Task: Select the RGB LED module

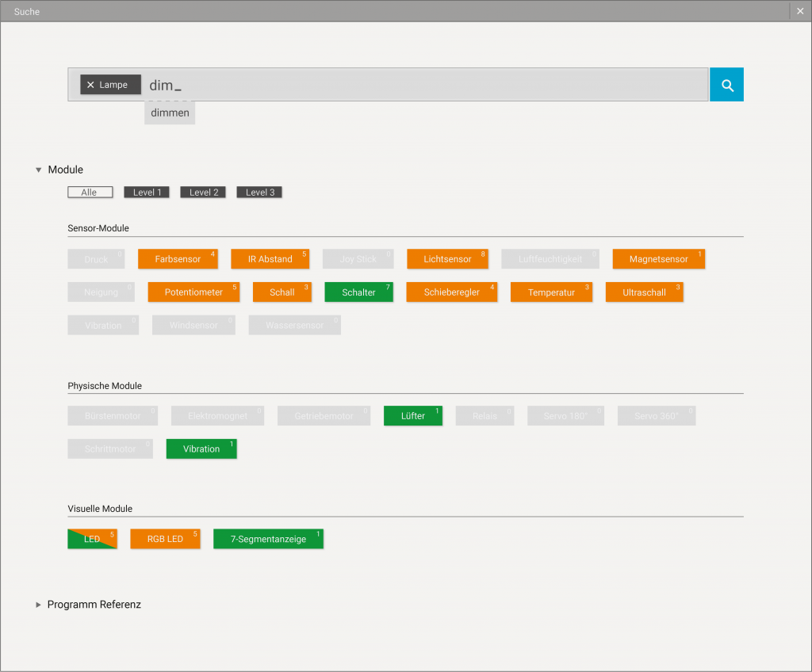Action: pyautogui.click(x=165, y=539)
